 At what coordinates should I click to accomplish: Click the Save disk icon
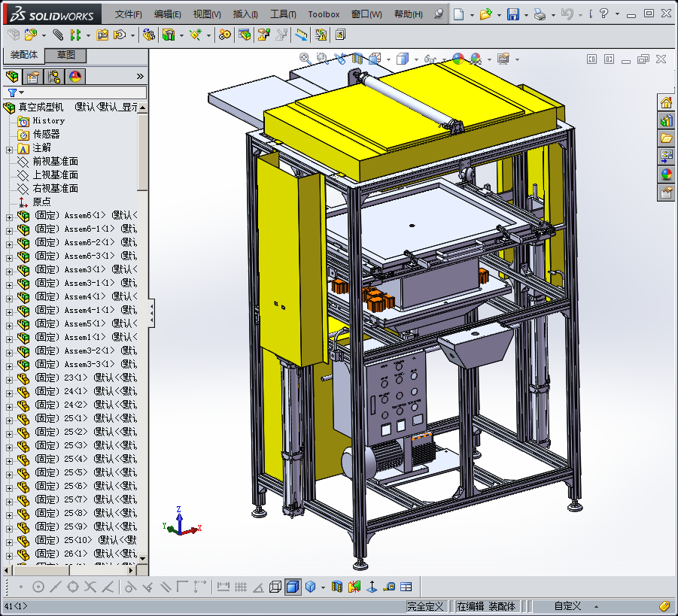tap(512, 14)
